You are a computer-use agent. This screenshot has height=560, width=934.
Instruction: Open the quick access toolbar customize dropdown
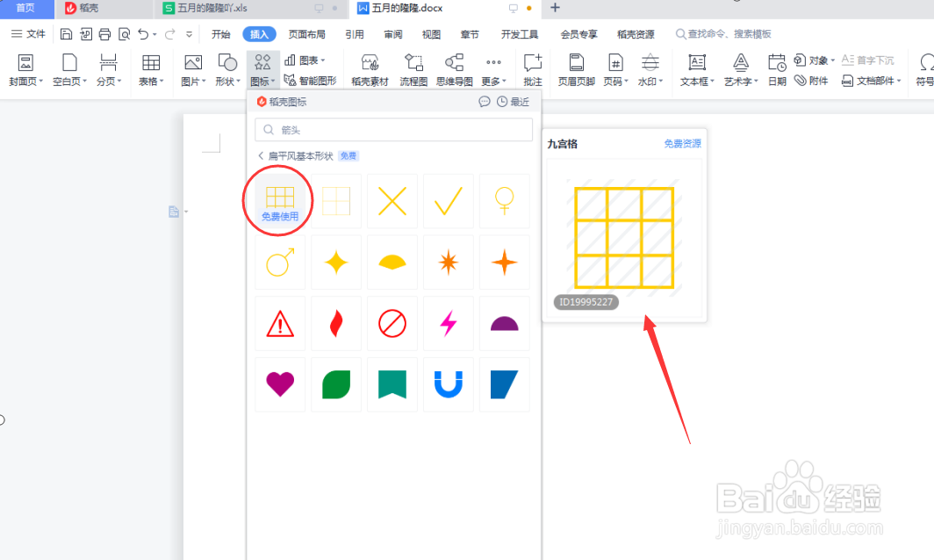[189, 34]
